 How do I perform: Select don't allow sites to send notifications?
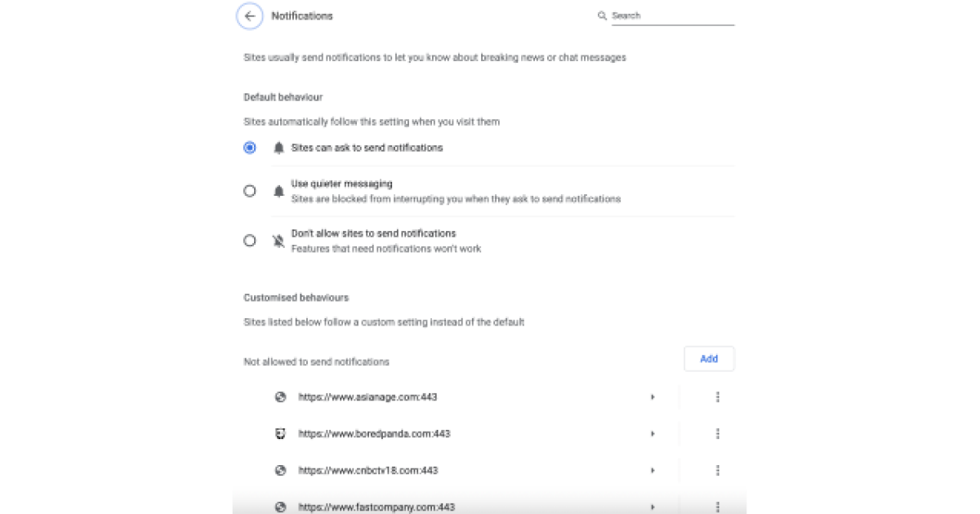[x=250, y=240]
